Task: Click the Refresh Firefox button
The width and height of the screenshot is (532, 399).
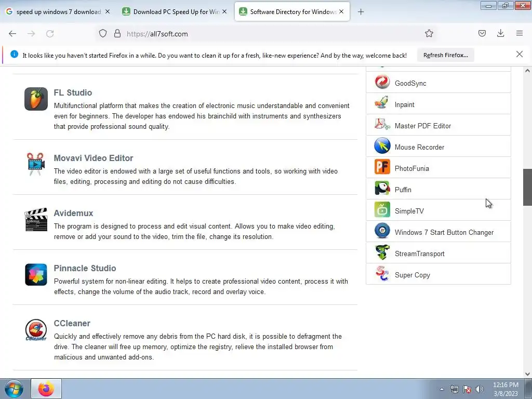Action: [445, 55]
